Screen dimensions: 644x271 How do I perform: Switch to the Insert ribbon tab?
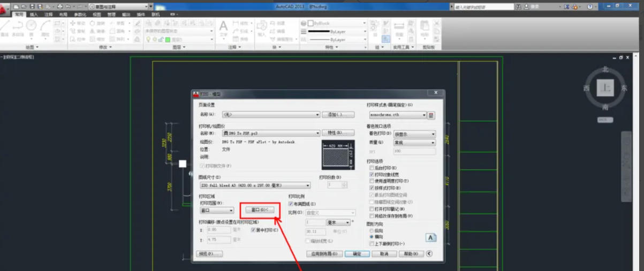[34, 14]
